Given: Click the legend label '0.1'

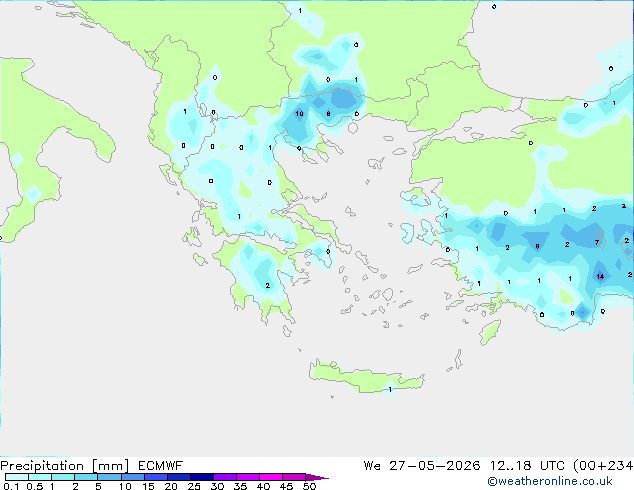Looking at the screenshot, I should point(11,486).
